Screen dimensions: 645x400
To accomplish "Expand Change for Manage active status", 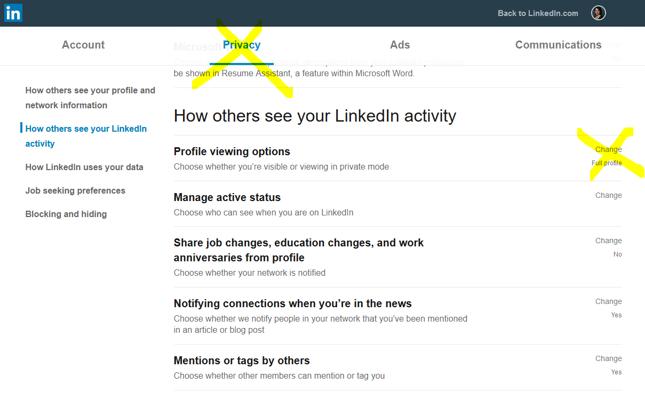I will point(608,195).
